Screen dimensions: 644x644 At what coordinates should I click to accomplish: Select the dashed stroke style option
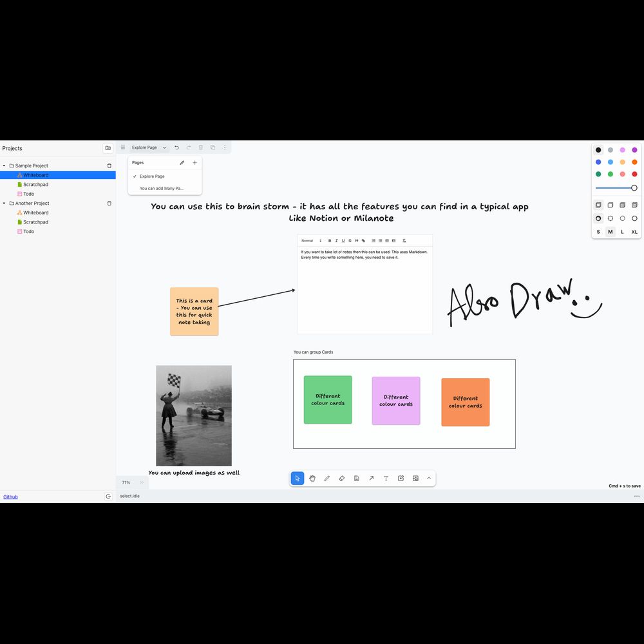pos(611,218)
